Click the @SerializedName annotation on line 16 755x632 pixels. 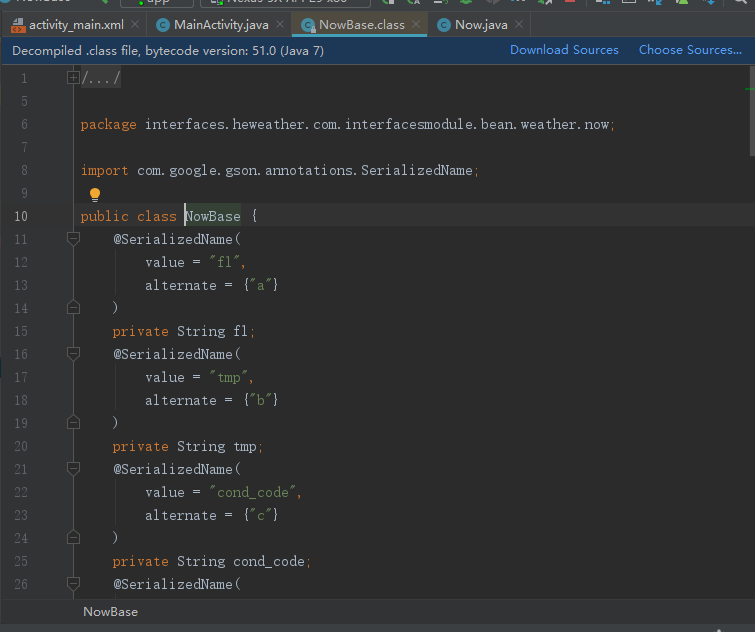tap(176, 354)
